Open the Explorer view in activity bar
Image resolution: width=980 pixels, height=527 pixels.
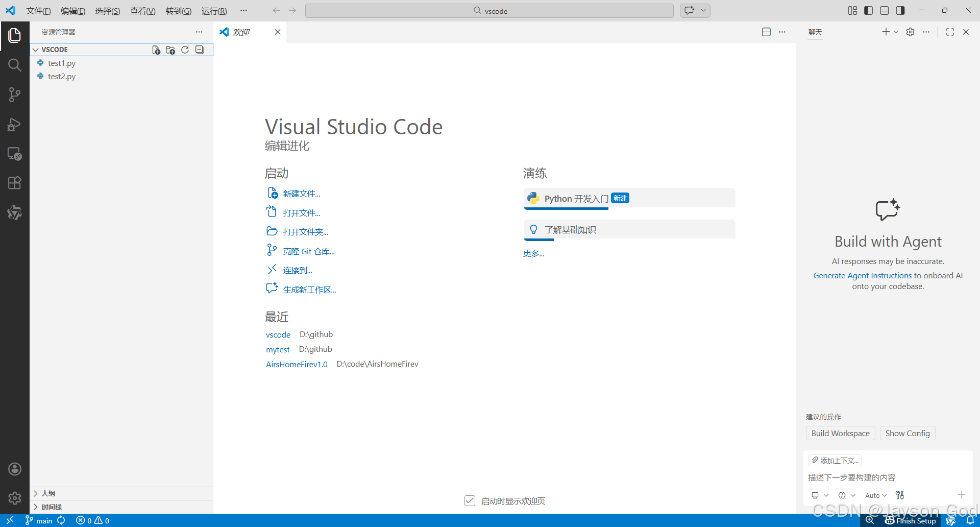click(14, 35)
